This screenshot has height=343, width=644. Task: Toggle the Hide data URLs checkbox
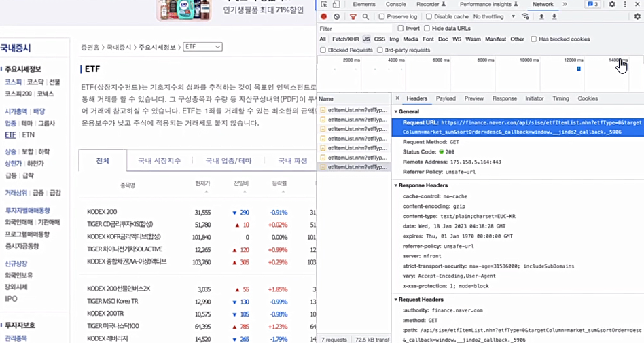tap(427, 29)
